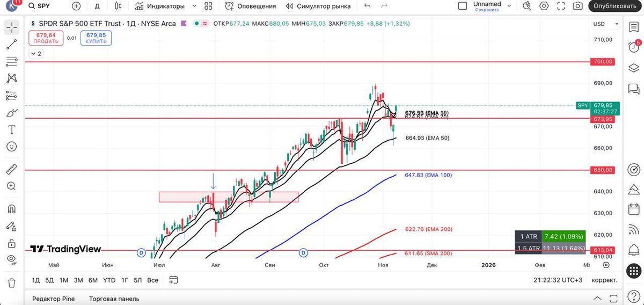Open the chart patterns tool
Viewport: 644px width, 305px height.
tap(11, 78)
